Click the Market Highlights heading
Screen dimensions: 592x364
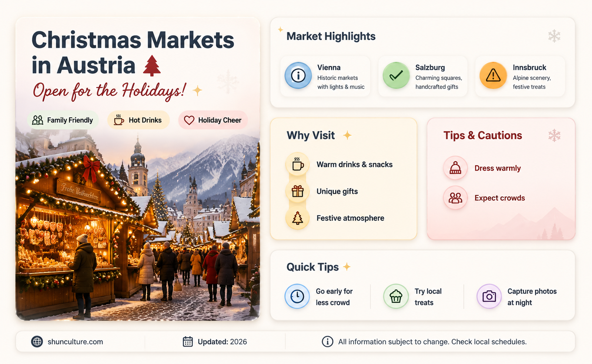(x=331, y=36)
